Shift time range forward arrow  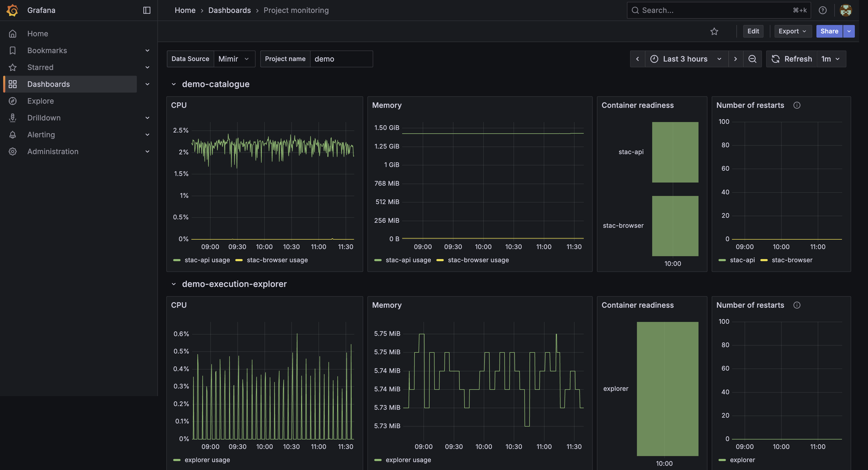[735, 59]
